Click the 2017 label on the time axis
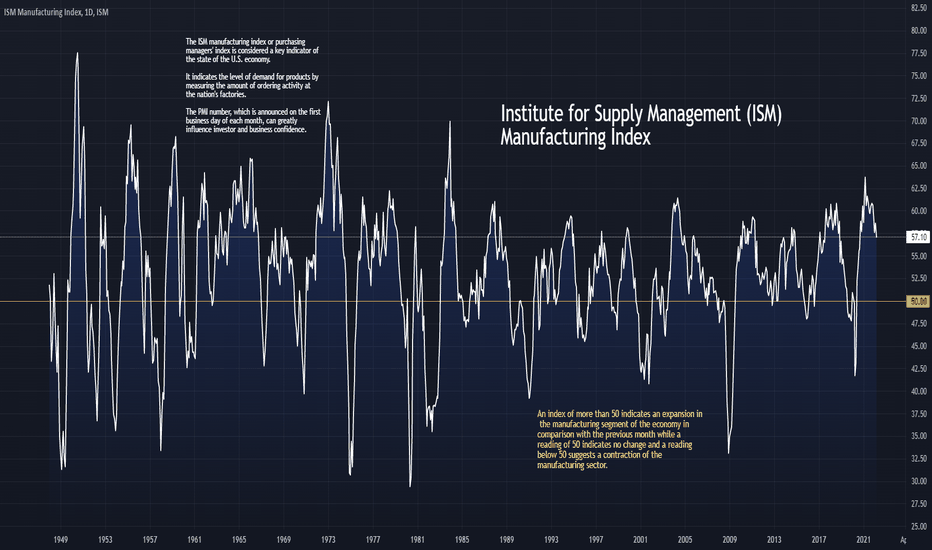 click(818, 540)
